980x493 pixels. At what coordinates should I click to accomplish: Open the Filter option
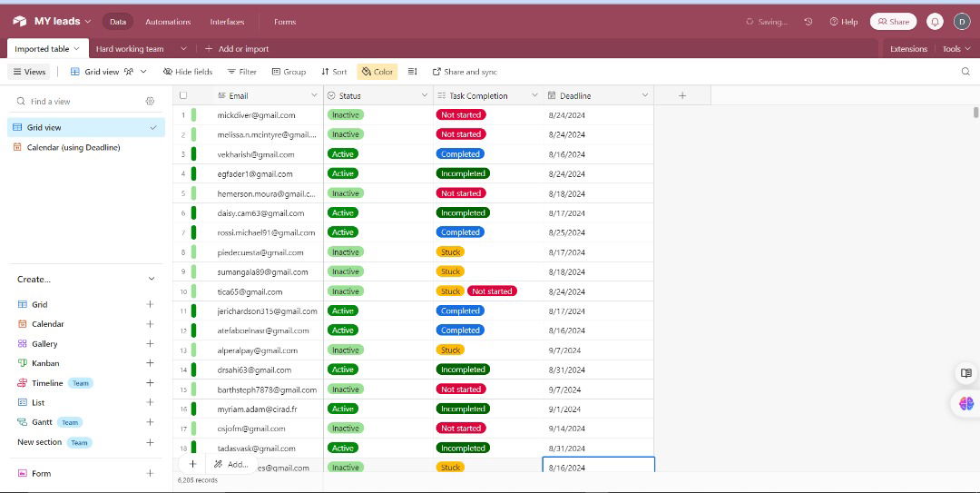(242, 72)
